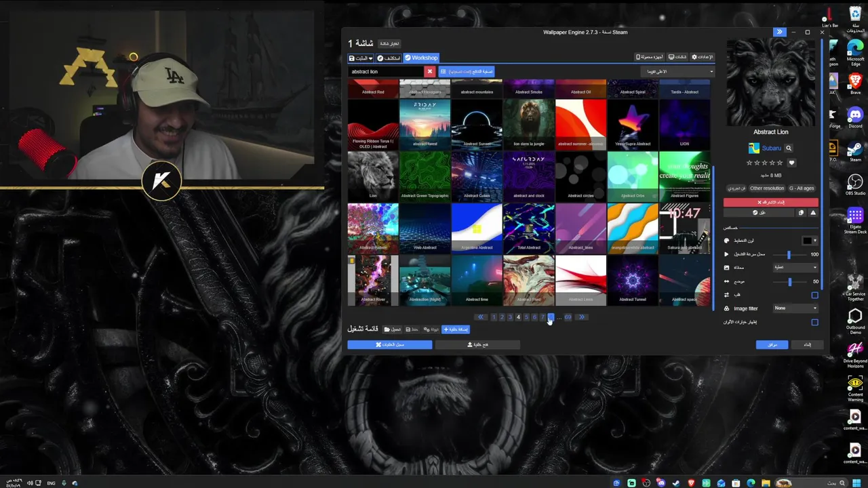Go to last page with double-right arrows
The height and width of the screenshot is (488, 868).
581,317
